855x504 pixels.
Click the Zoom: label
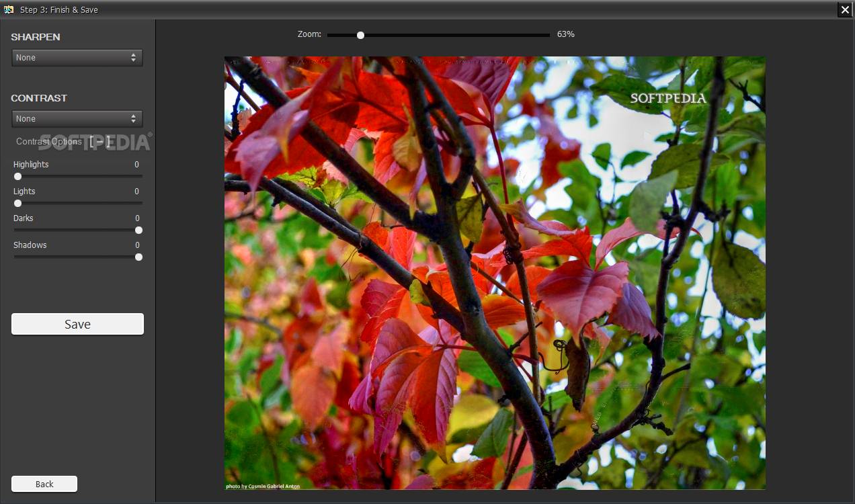pos(309,34)
